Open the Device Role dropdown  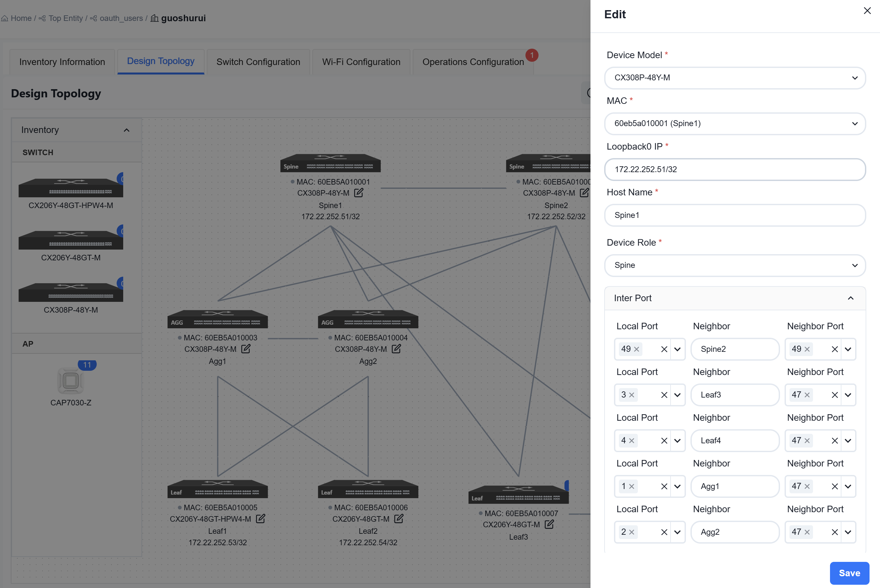pyautogui.click(x=735, y=266)
